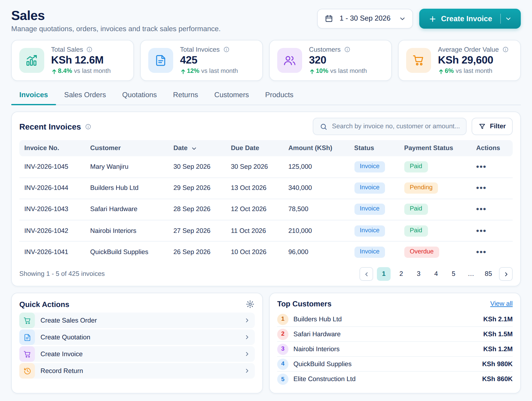The image size is (532, 401).
Task: Select current page 1 button
Action: [384, 274]
